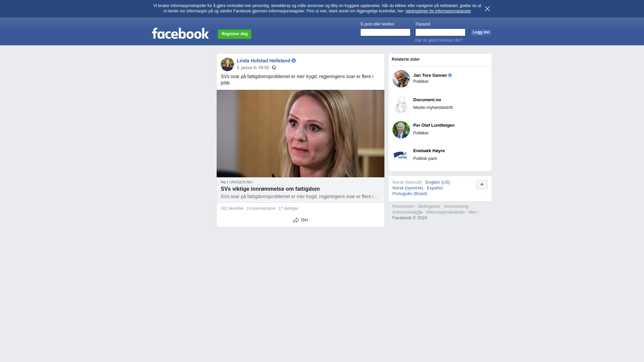Click the verified badge next to Linda Hofstad Helleland
The image size is (644, 362).
tap(294, 61)
